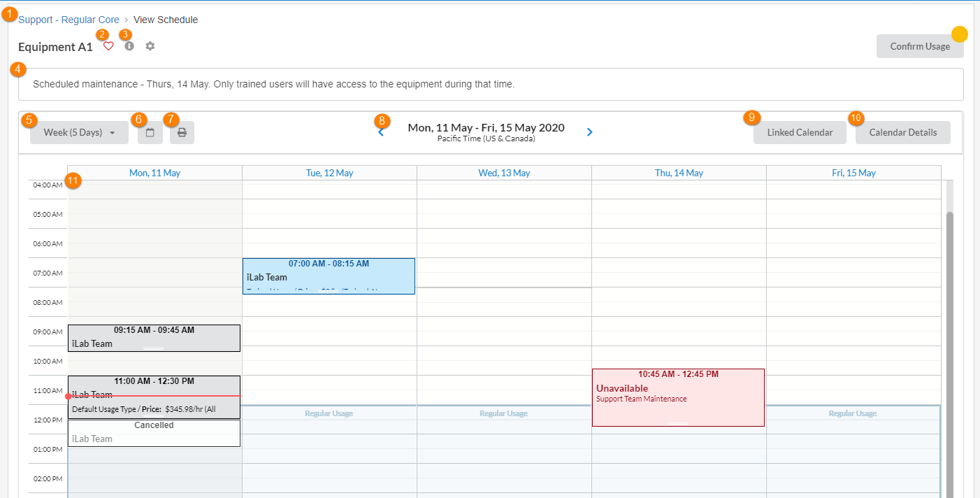Click the Confirm Usage button
This screenshot has width=980, height=498.
(919, 46)
